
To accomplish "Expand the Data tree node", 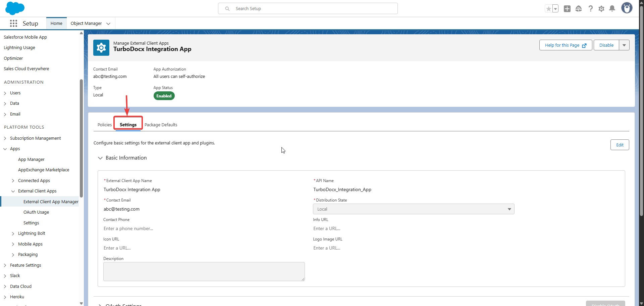I will pyautogui.click(x=5, y=103).
